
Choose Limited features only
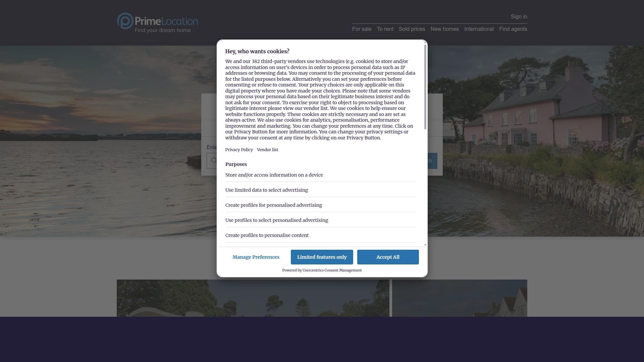[322, 257]
